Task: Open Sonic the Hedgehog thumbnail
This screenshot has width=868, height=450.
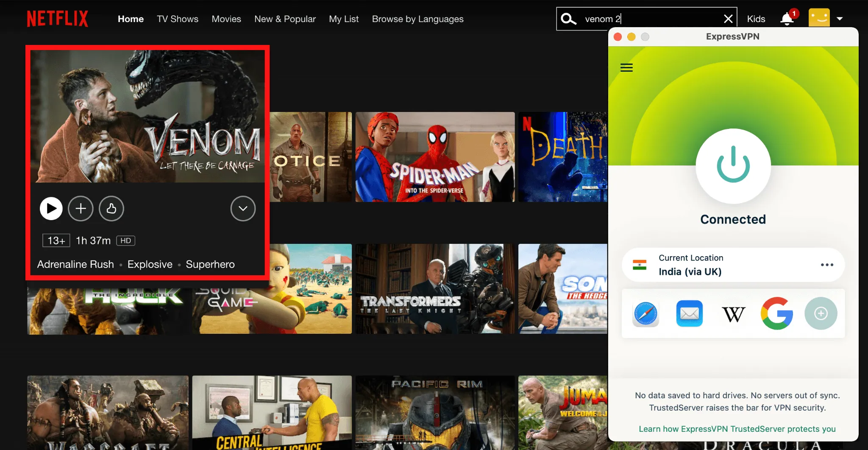Action: pos(563,289)
